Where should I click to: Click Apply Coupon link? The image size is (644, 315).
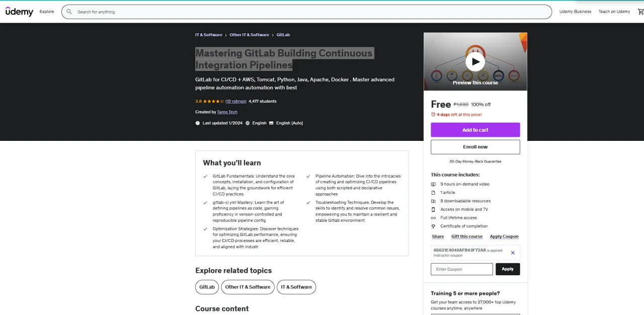[504, 237]
